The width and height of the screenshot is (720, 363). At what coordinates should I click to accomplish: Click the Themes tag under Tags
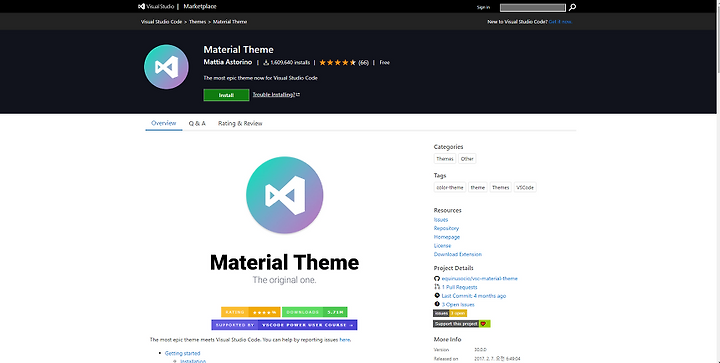pyautogui.click(x=501, y=187)
